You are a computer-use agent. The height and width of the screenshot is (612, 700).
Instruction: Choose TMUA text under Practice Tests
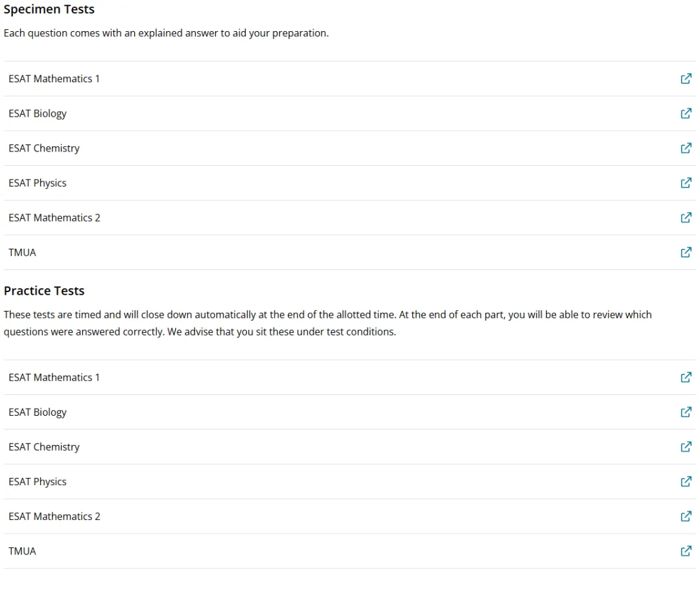22,551
